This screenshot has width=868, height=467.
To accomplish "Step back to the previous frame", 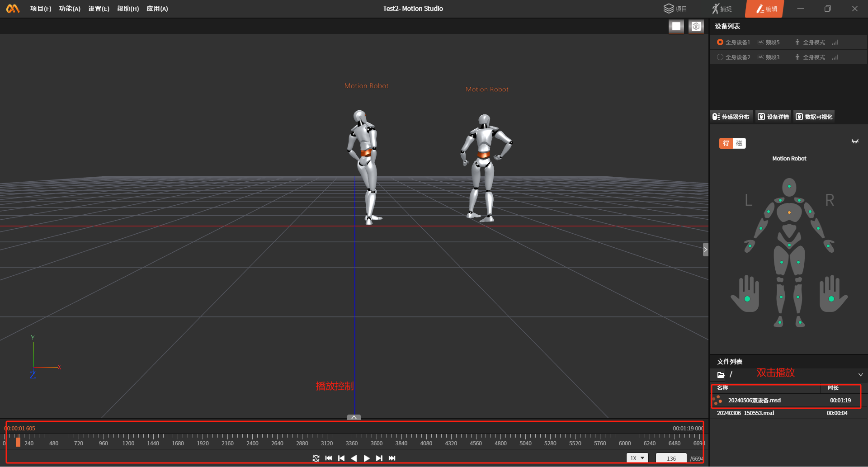I will point(341,458).
